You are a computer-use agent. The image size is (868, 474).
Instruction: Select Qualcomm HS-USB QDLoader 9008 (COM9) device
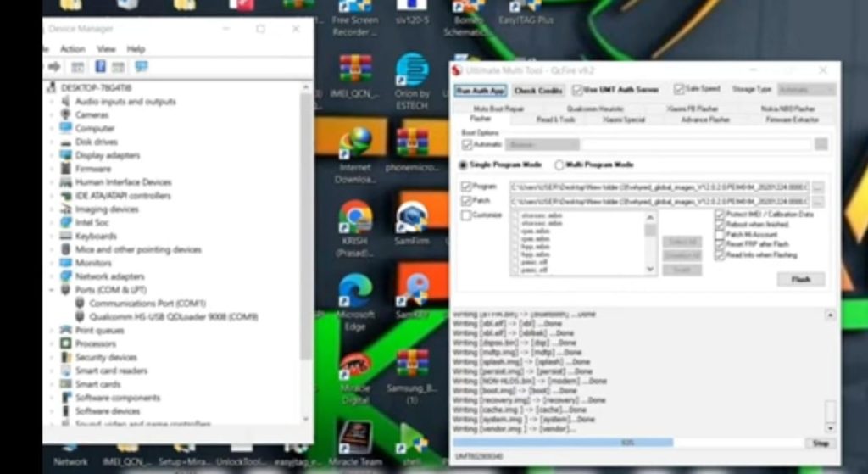tap(173, 317)
